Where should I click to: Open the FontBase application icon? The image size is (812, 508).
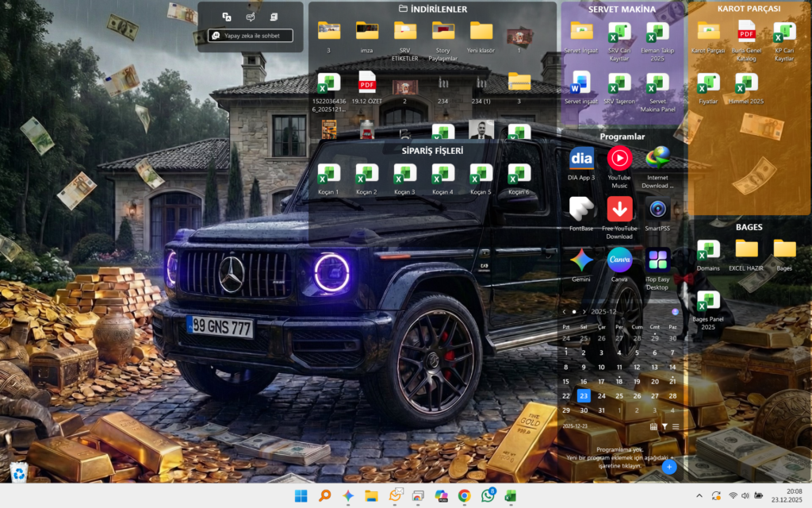point(581,209)
